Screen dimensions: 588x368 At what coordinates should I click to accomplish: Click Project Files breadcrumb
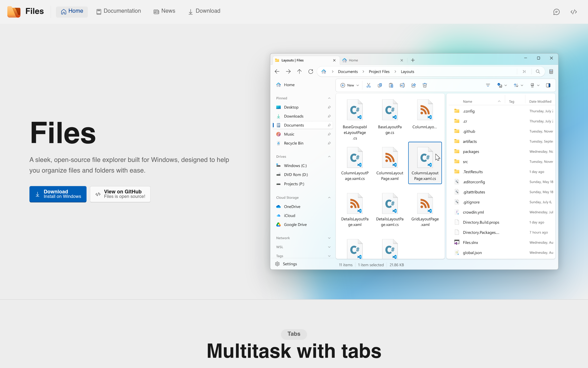[379, 72]
